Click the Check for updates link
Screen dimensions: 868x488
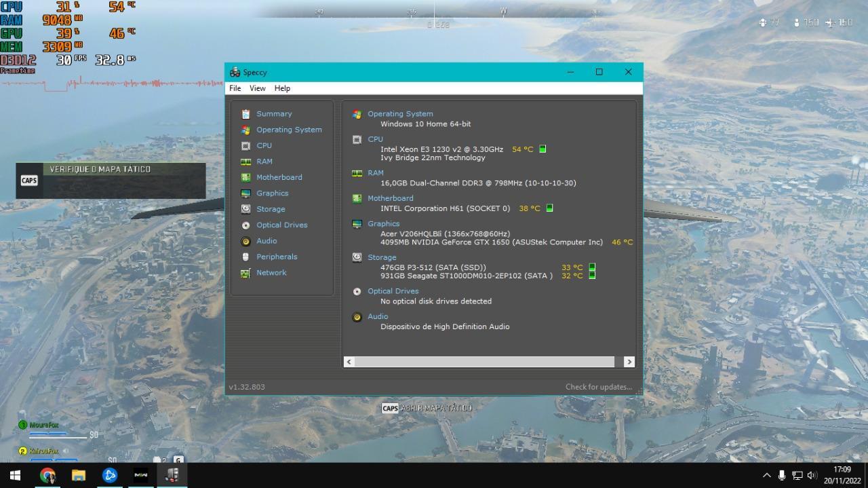pos(599,387)
